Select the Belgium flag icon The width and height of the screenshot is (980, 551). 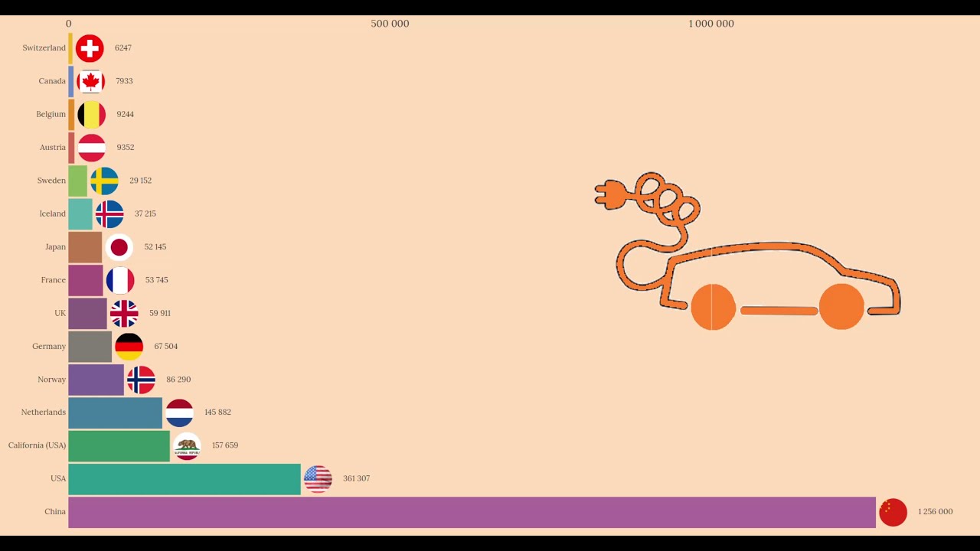(91, 115)
